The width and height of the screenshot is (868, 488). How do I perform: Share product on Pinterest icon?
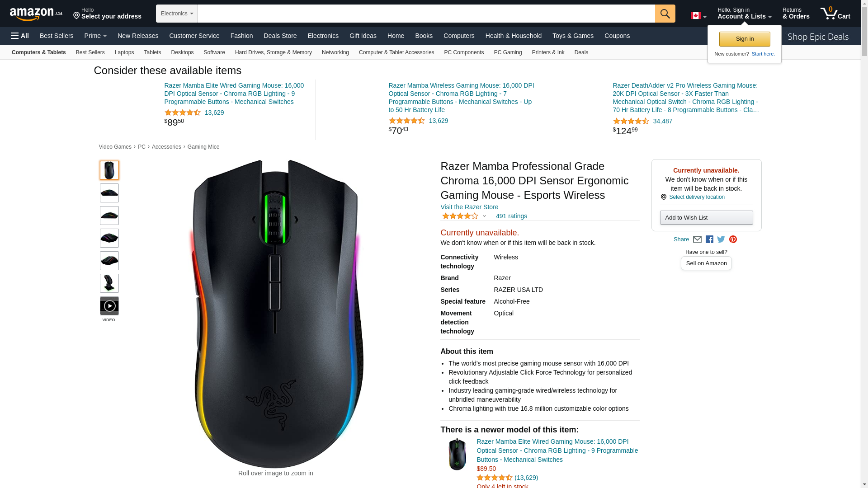pos(733,239)
